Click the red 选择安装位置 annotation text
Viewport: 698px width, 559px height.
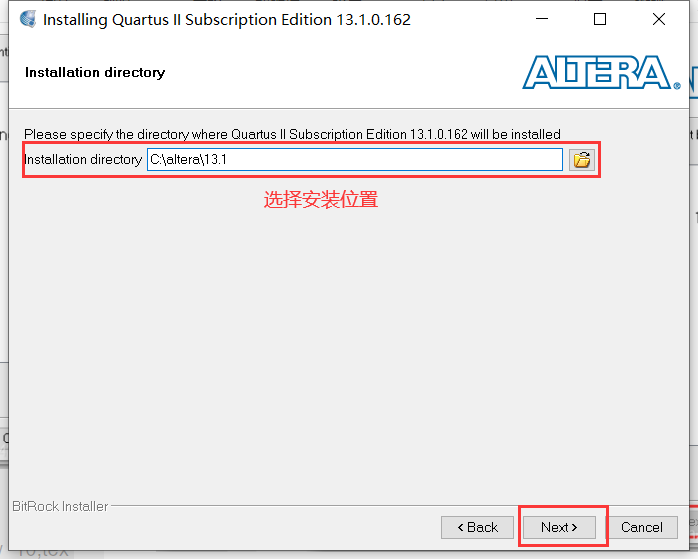tap(321, 199)
